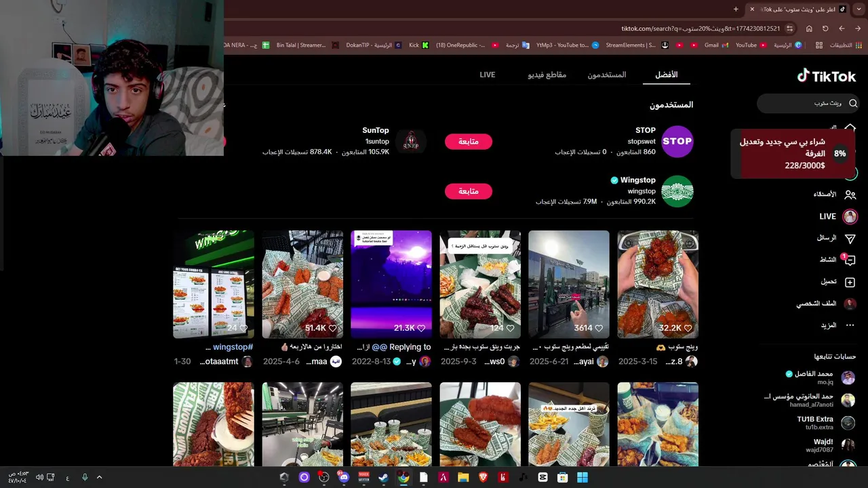Viewport: 868px width, 488px height.
Task: Open CapCut from the taskbar
Action: (542, 477)
